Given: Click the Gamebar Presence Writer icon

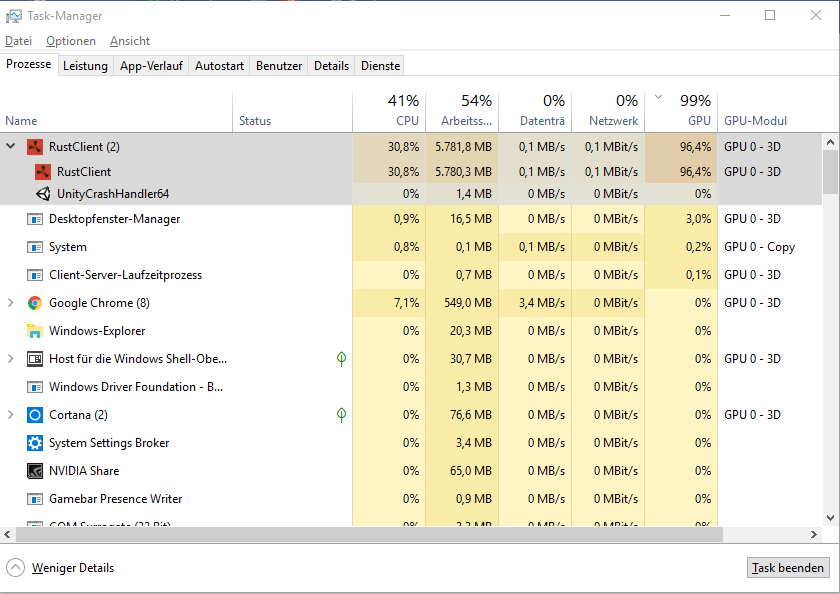Looking at the screenshot, I should pos(35,499).
